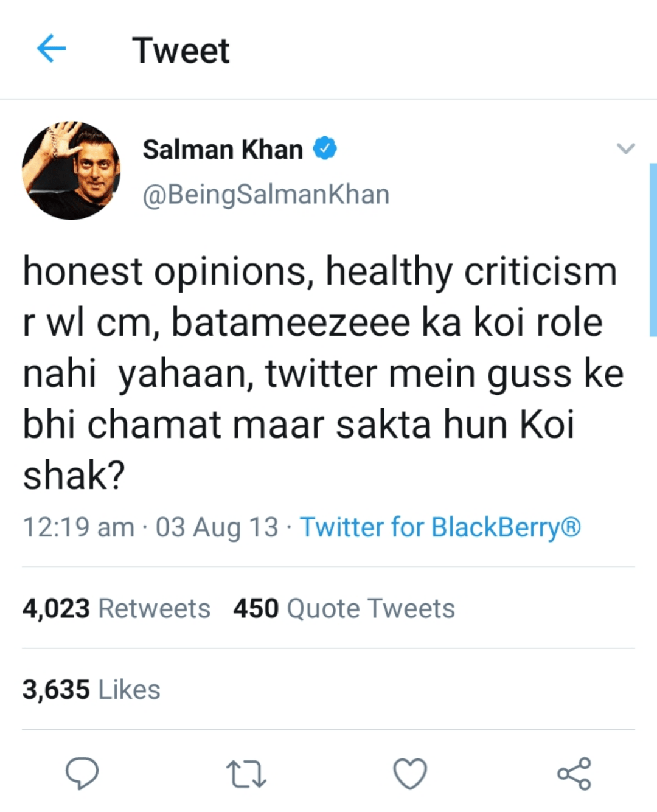Show the 3,635 Likes list

[x=91, y=690]
